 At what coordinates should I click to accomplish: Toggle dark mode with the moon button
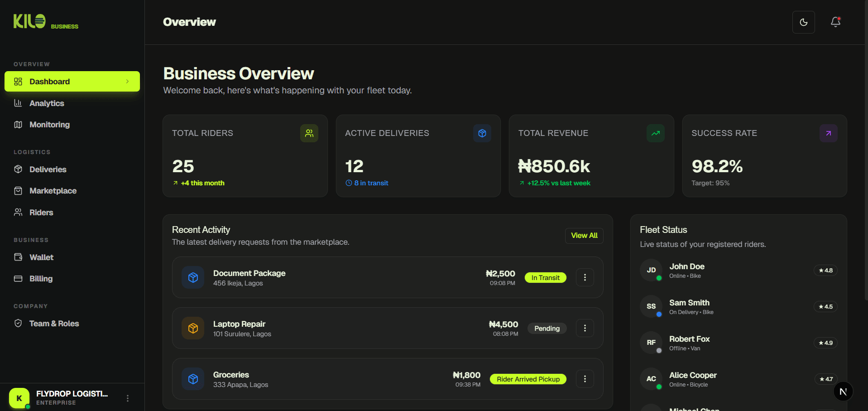803,22
